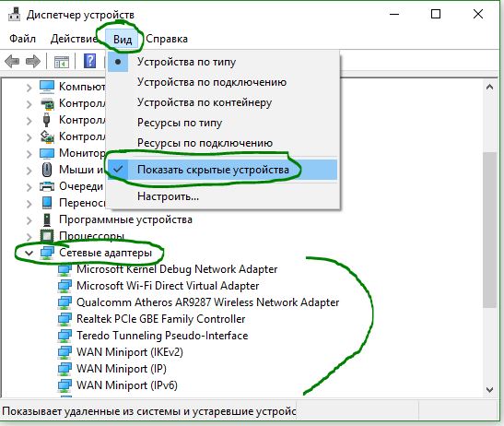The image size is (504, 426).
Task: Click the Мыши mouse category icon
Action: pos(47,170)
